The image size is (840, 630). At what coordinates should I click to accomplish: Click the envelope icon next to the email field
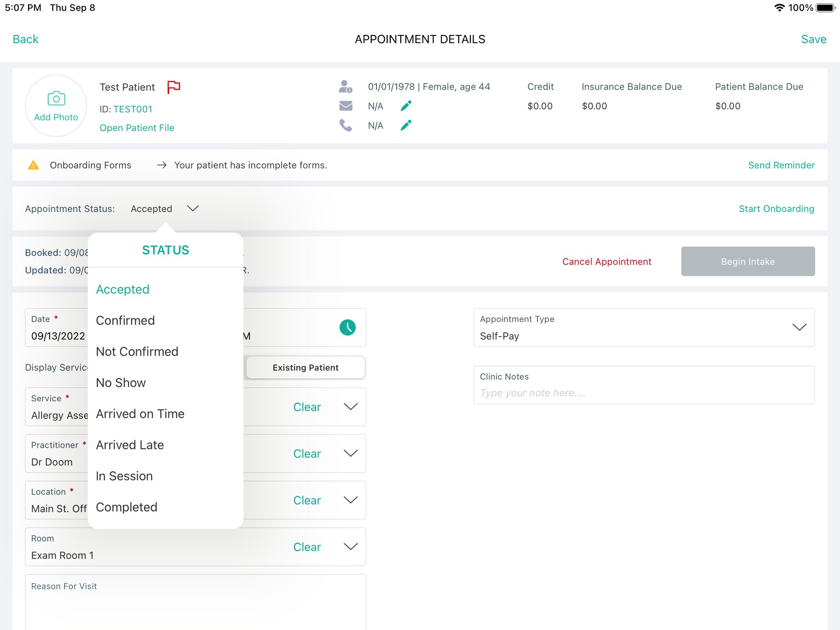point(346,105)
